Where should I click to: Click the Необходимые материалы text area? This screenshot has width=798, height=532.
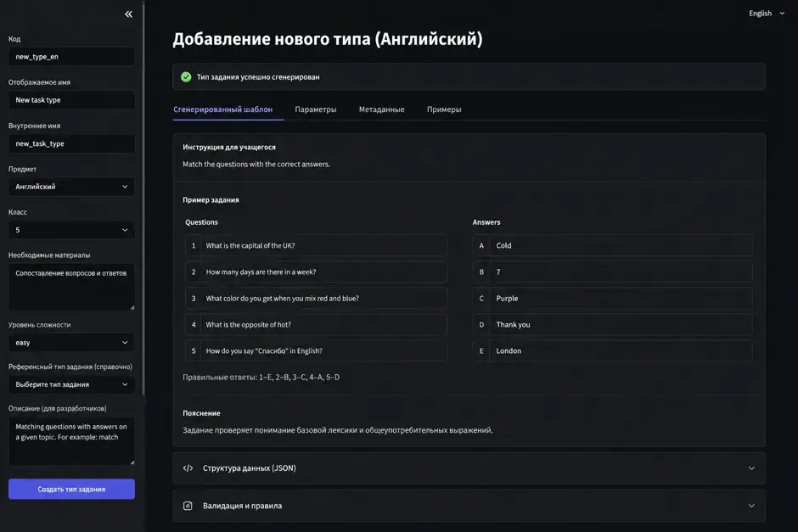point(72,287)
